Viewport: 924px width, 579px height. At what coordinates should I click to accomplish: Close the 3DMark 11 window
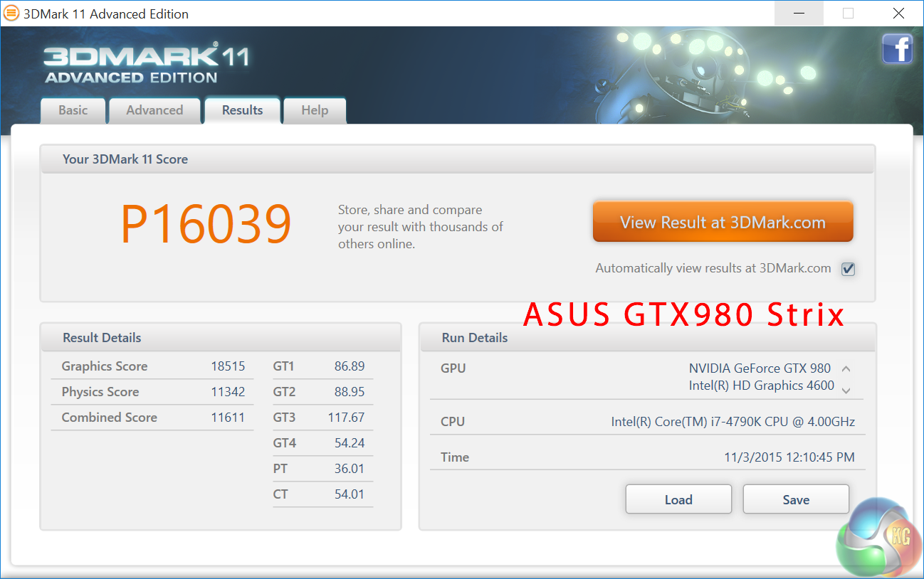point(898,14)
